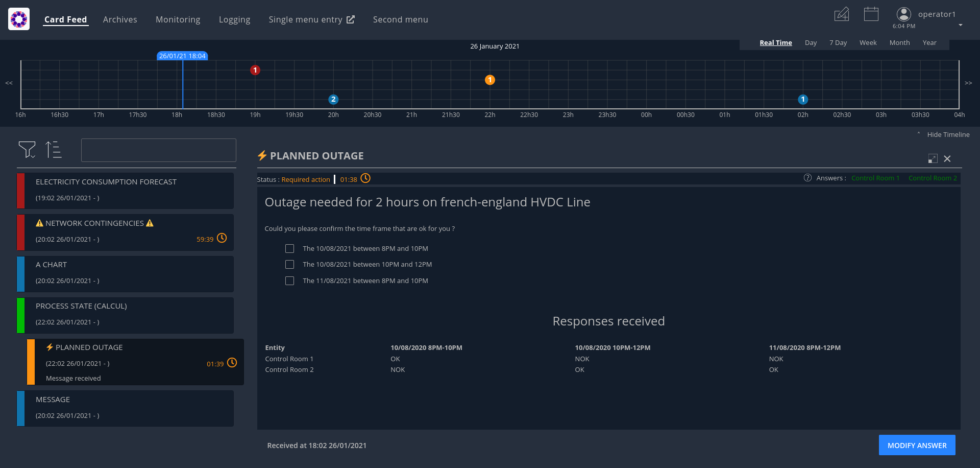Check the 11/08/2021 between 8PM and 10PM option
This screenshot has width=980, height=468.
(x=289, y=280)
